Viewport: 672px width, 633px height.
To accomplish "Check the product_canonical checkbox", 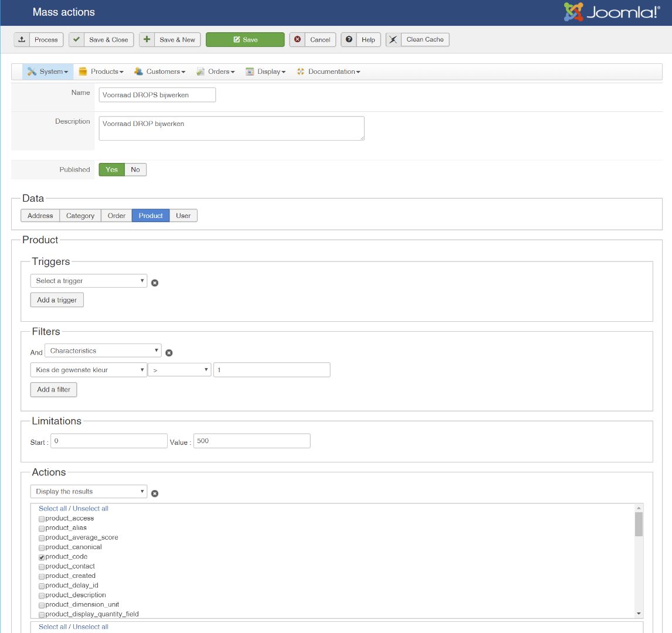I will [x=42, y=548].
